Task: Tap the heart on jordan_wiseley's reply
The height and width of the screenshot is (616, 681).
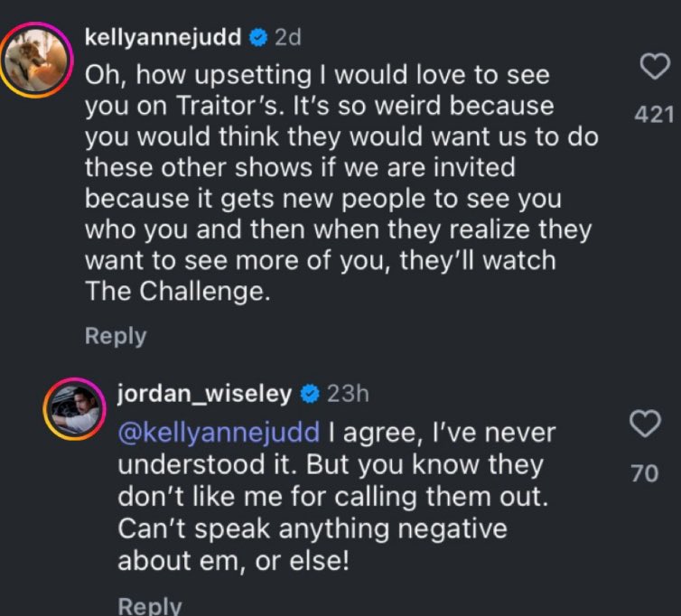Action: [644, 424]
